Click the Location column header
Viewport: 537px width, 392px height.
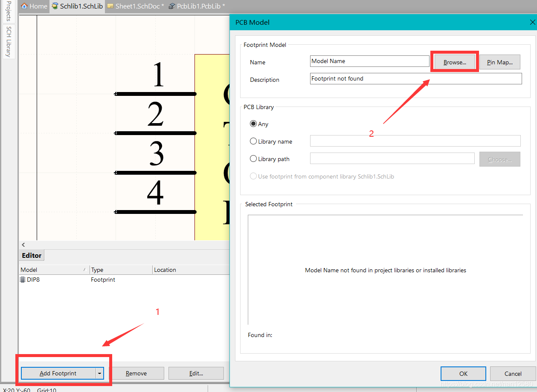(x=191, y=270)
